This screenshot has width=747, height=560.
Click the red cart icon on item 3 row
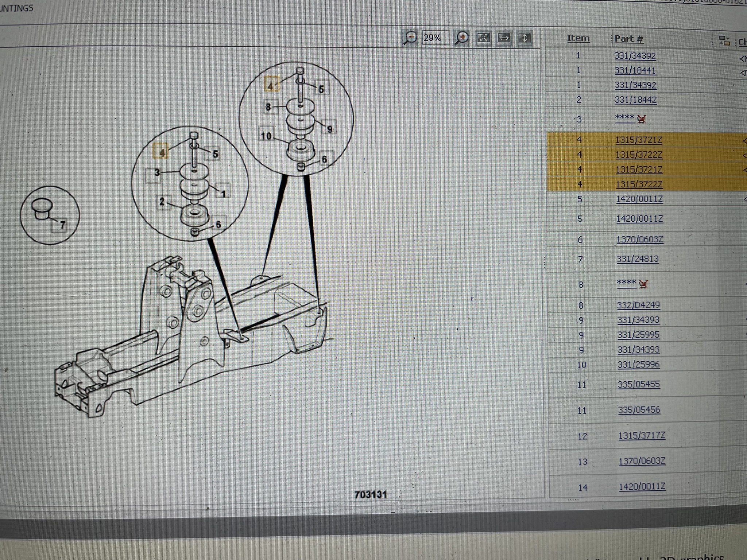642,119
